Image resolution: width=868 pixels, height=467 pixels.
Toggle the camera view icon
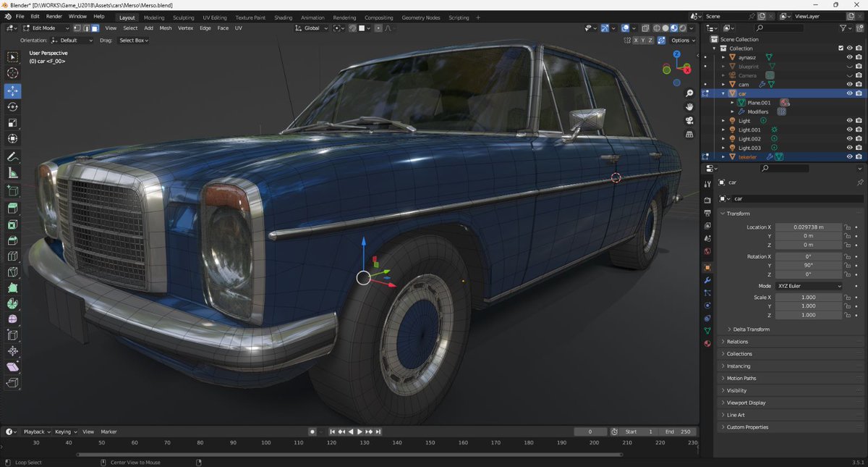point(689,121)
